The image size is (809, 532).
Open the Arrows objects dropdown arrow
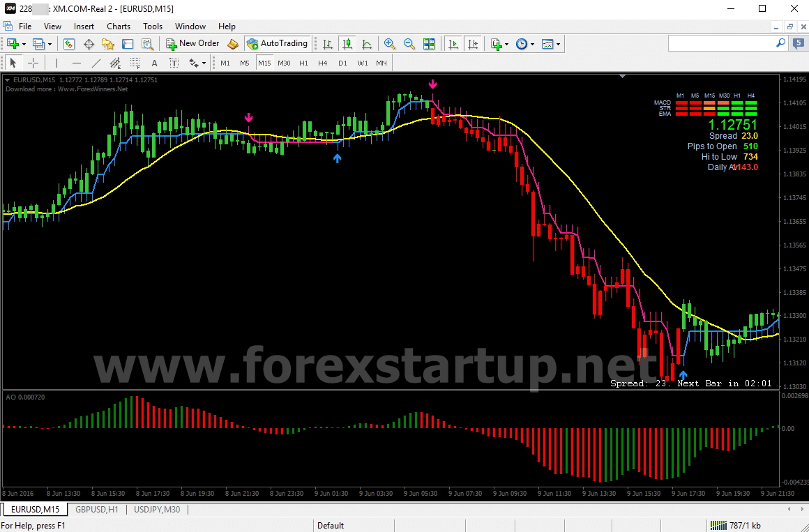pyautogui.click(x=204, y=63)
